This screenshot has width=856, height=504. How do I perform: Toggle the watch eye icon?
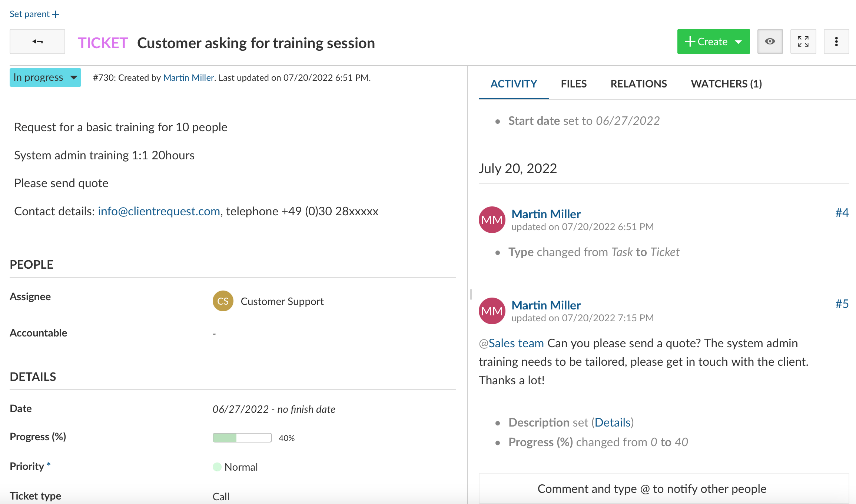tap(770, 42)
